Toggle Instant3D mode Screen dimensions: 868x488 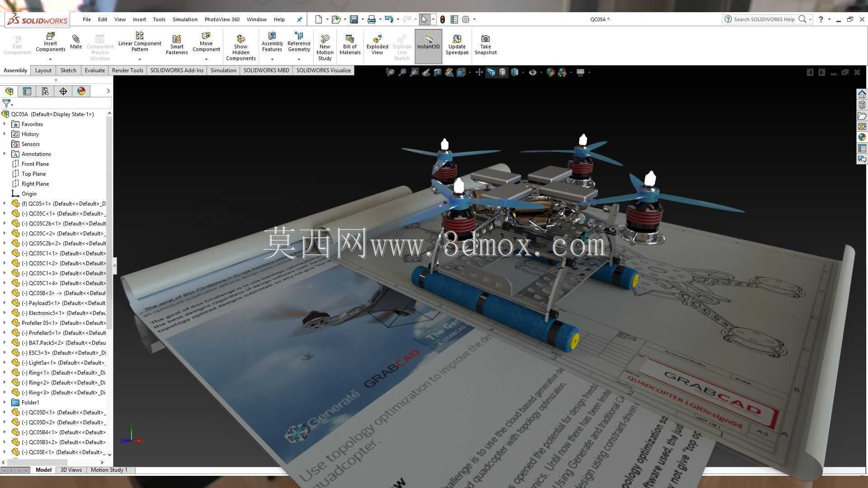coord(429,46)
